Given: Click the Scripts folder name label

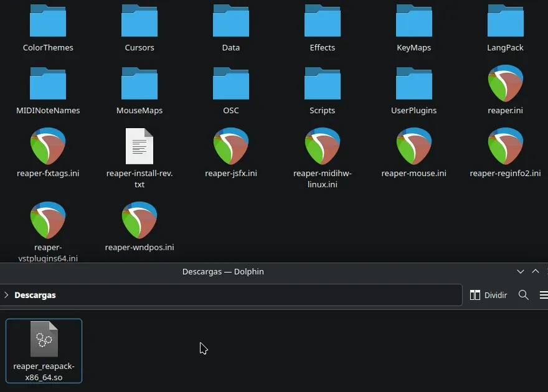Looking at the screenshot, I should tap(323, 110).
